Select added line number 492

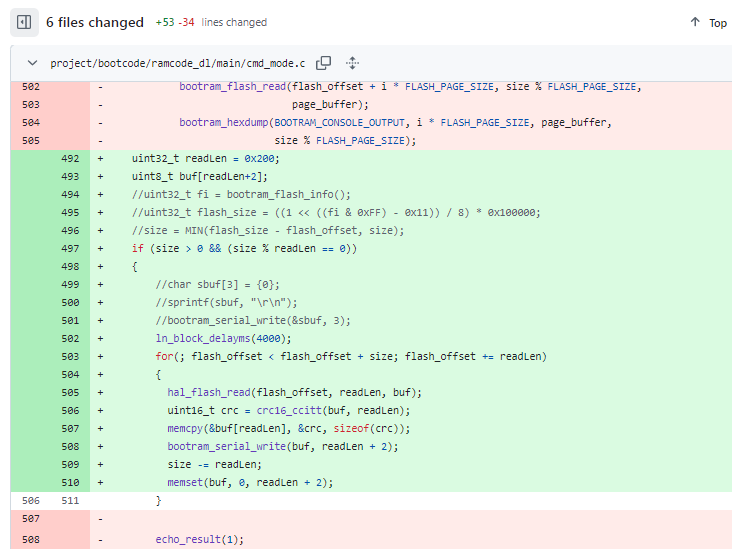pyautogui.click(x=70, y=159)
